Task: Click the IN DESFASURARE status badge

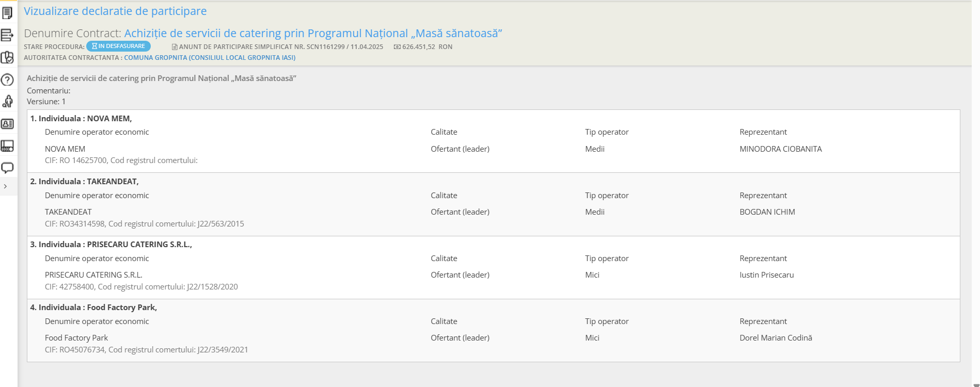Action: [x=118, y=46]
